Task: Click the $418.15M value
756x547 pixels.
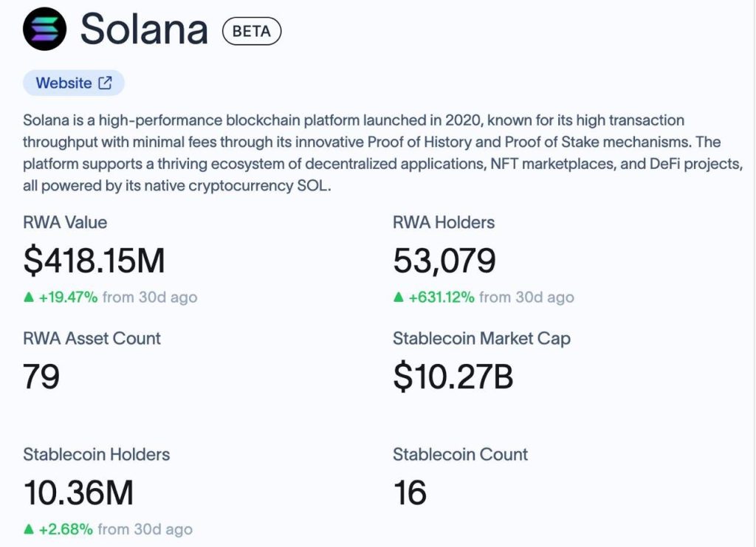Action: [x=94, y=260]
